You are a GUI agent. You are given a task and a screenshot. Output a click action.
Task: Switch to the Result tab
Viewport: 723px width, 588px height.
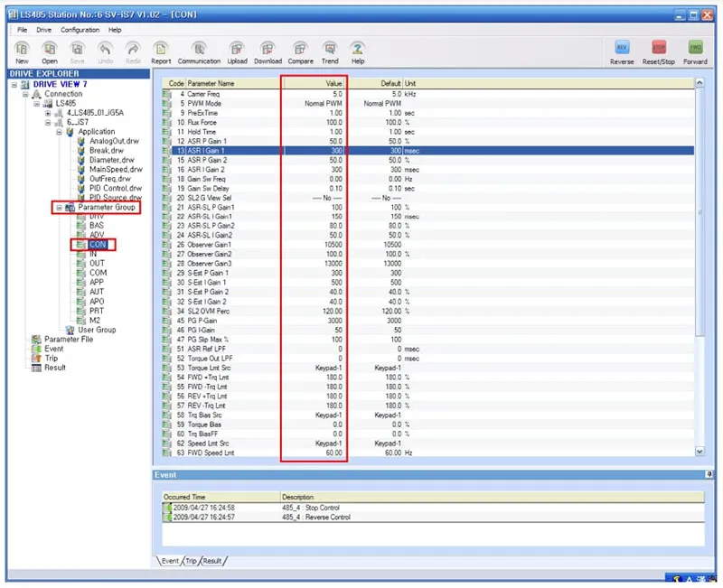pos(212,561)
